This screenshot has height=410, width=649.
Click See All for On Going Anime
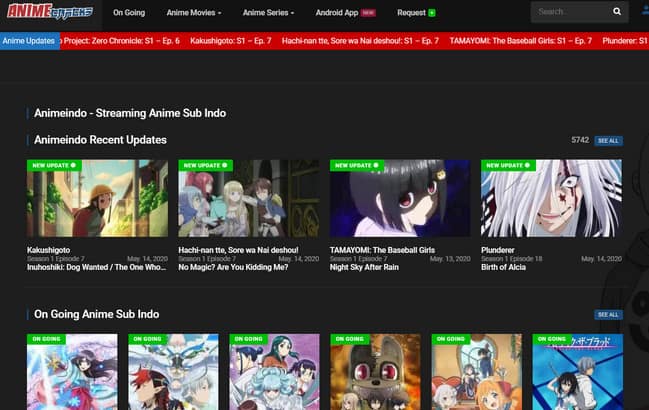(608, 314)
